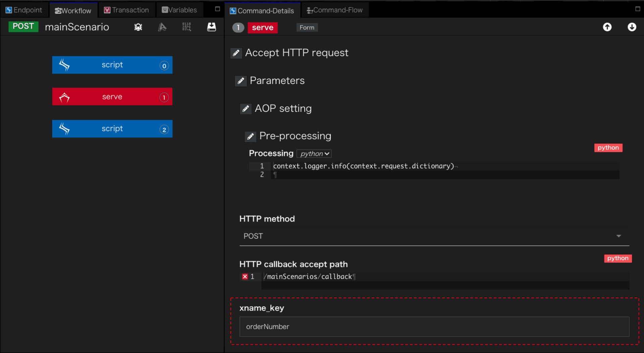Move the command up with arrow icon
644x353 pixels.
click(607, 27)
